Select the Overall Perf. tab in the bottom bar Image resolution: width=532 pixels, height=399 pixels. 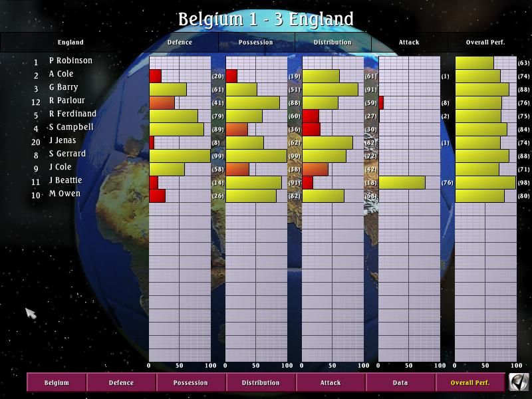point(469,382)
